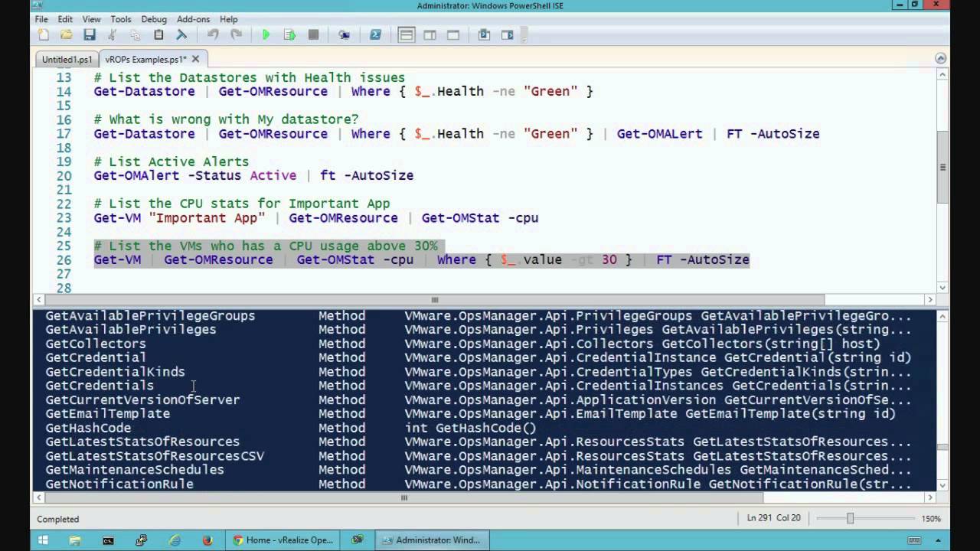Viewport: 980px width, 551px height.
Task: Select Show Script Pane Right layout icon
Action: click(430, 34)
